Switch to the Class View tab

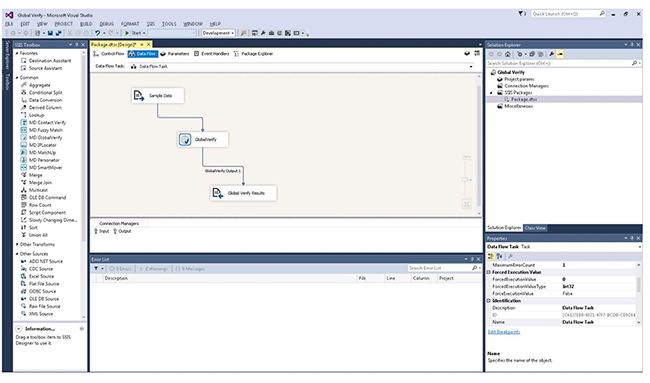[x=535, y=228]
